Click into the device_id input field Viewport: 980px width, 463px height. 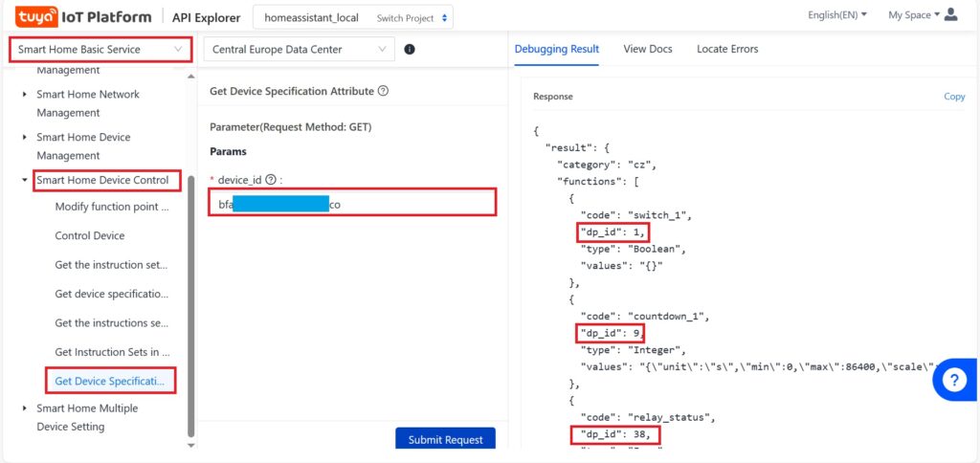tap(353, 204)
